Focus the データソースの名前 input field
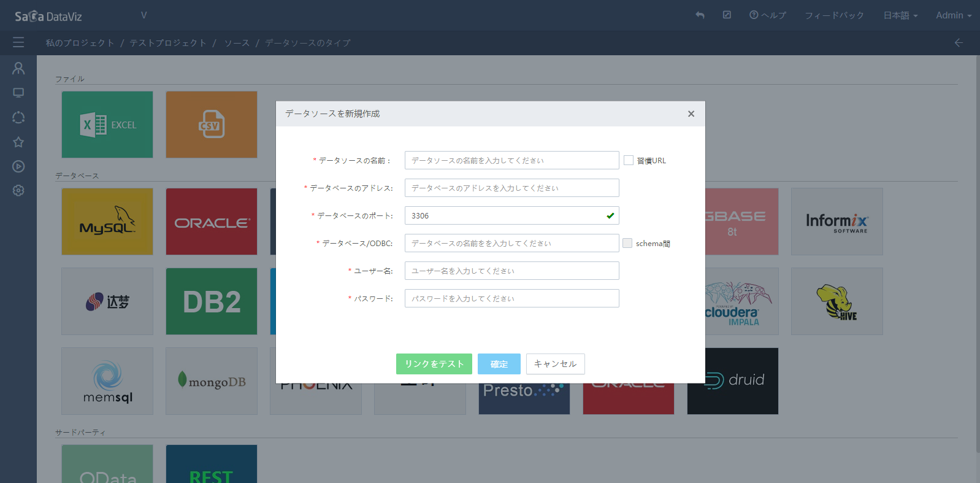The width and height of the screenshot is (980, 483). pyautogui.click(x=512, y=160)
